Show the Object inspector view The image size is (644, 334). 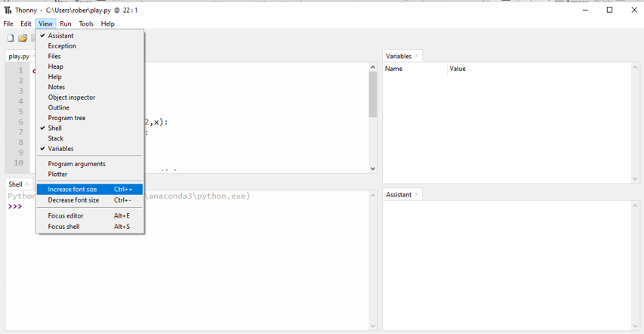[72, 97]
